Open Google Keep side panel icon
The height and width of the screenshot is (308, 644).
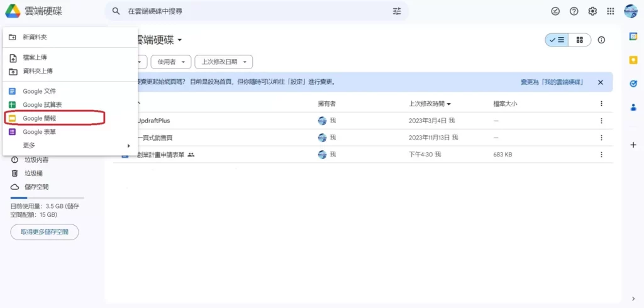(633, 60)
